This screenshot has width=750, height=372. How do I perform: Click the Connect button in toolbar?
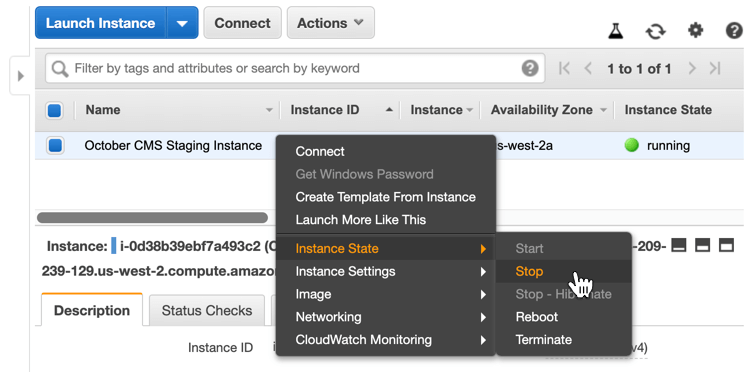[243, 23]
